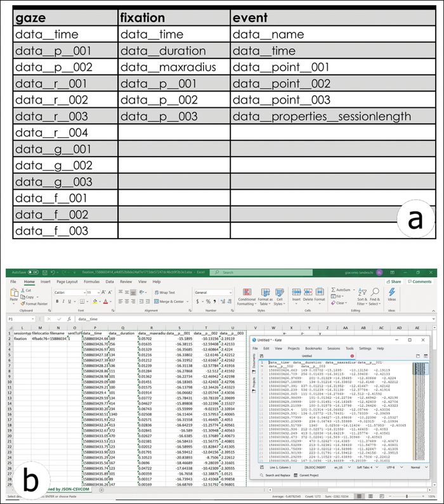Viewport: 444px width, 504px height.
Task: Switch to Page Break Preview in status bar
Action: (x=382, y=496)
